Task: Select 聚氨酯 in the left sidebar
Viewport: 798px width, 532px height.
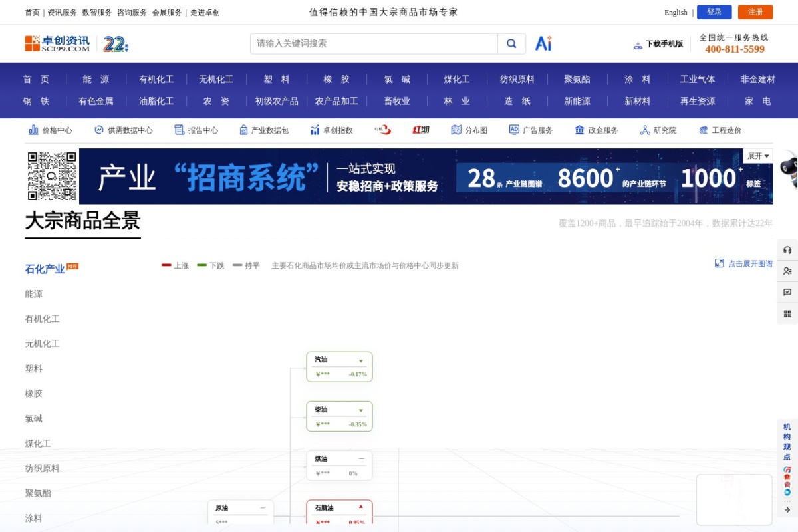Action: [38, 493]
